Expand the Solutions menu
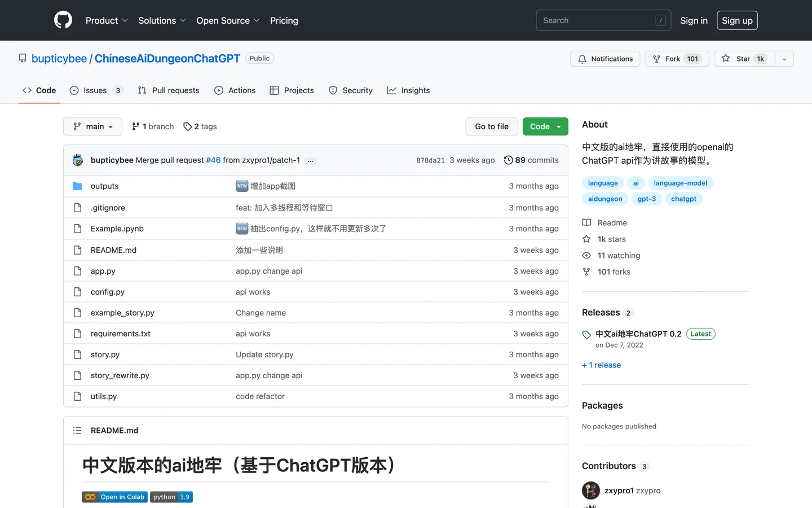The image size is (812, 508). 162,20
